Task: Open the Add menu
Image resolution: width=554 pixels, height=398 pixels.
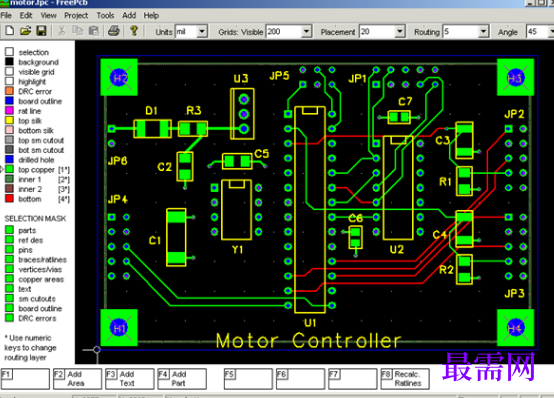Action: pos(129,16)
